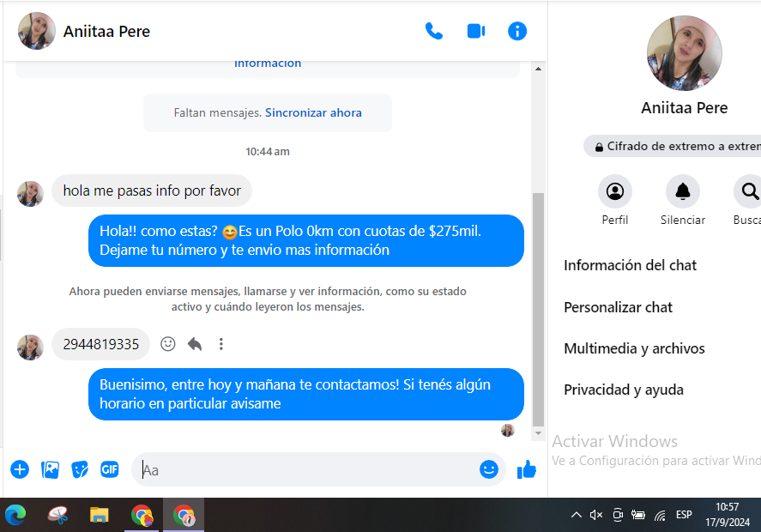Start a voice call with Aniitaa Pere
The width and height of the screenshot is (761, 532).
click(x=434, y=32)
